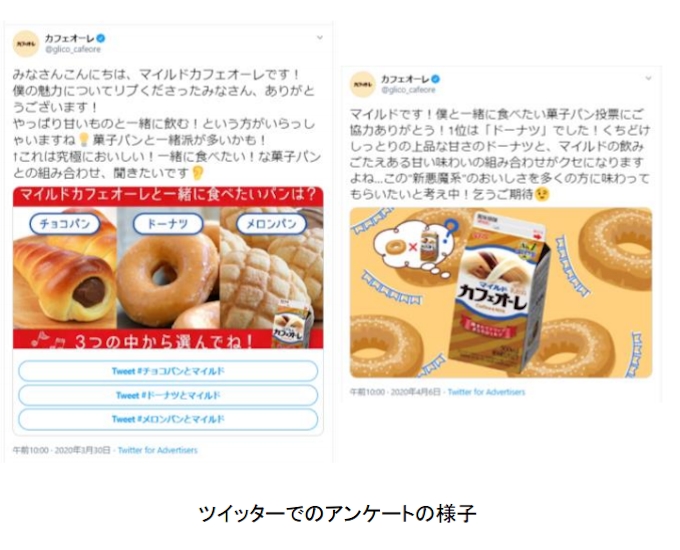
Task: Click the チョコパン label on the bread image
Action: click(65, 224)
